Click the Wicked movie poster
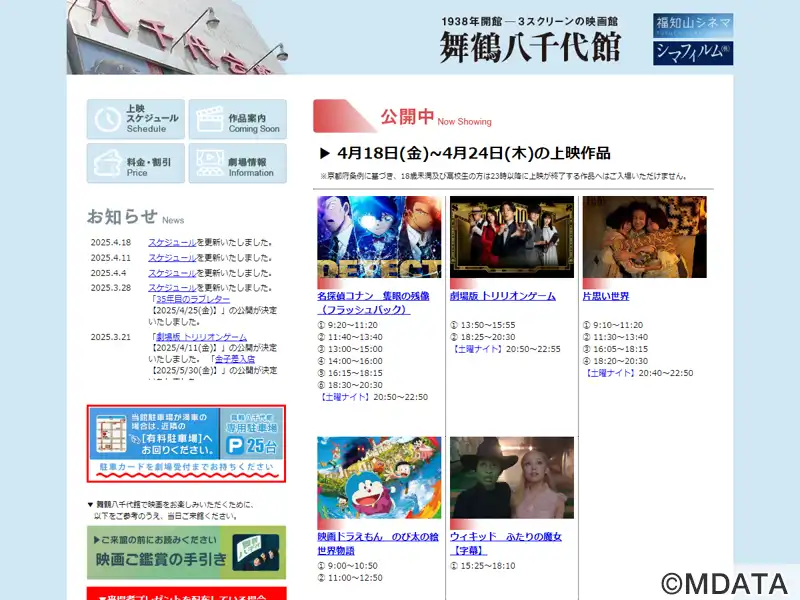This screenshot has width=800, height=600. click(512, 478)
